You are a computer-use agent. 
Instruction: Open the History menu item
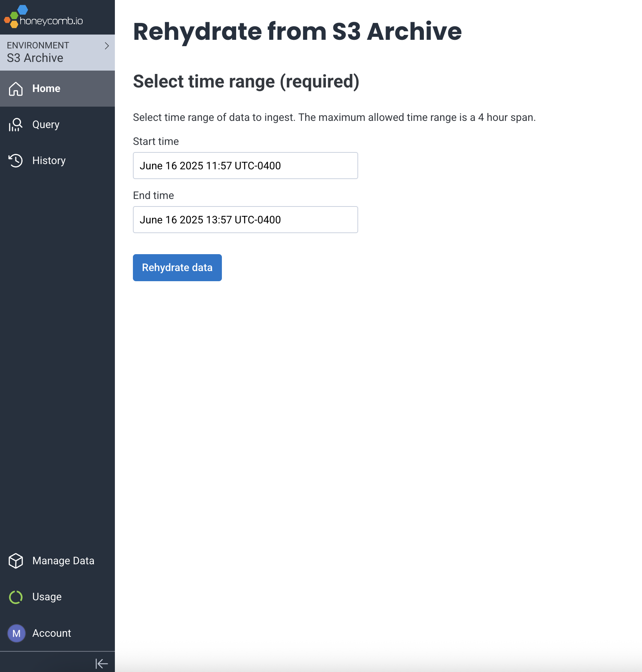tap(57, 161)
